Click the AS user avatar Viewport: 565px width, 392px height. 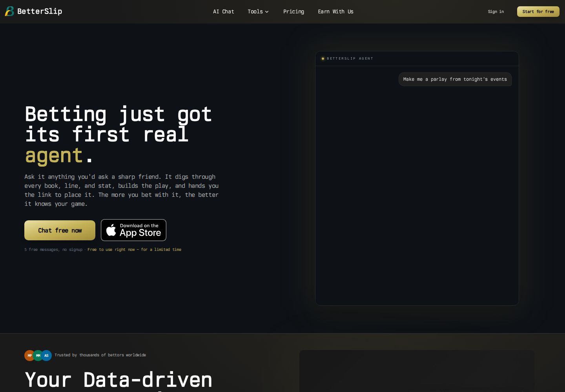(46, 356)
